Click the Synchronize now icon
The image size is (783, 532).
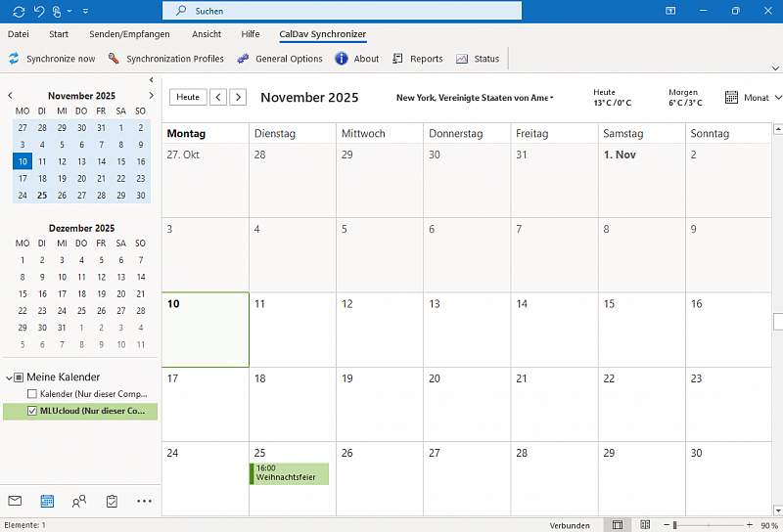tap(15, 59)
